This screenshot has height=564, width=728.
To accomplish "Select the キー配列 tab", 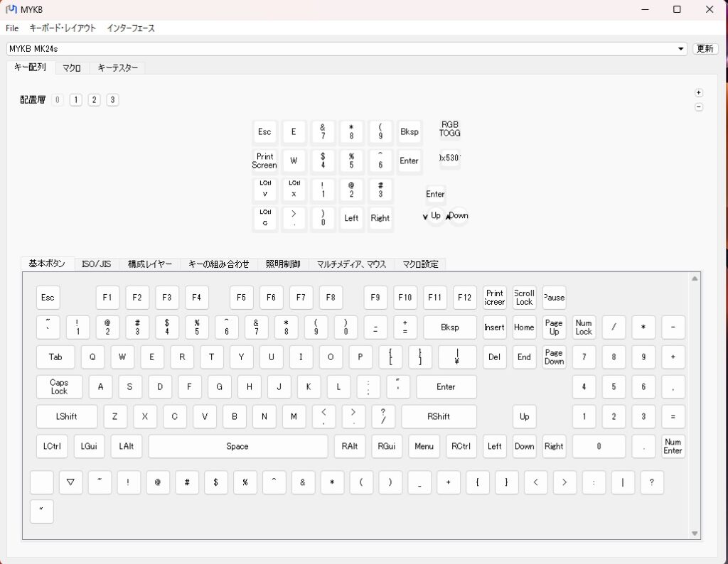I will point(30,67).
